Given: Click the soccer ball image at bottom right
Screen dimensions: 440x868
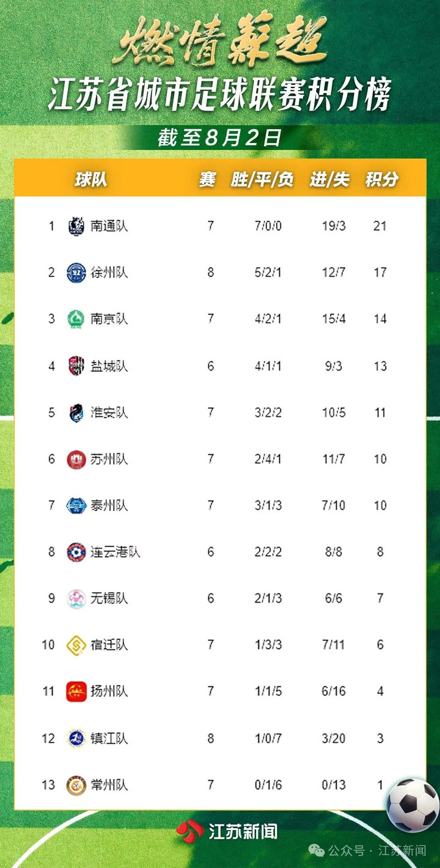Looking at the screenshot, I should pos(413,805).
